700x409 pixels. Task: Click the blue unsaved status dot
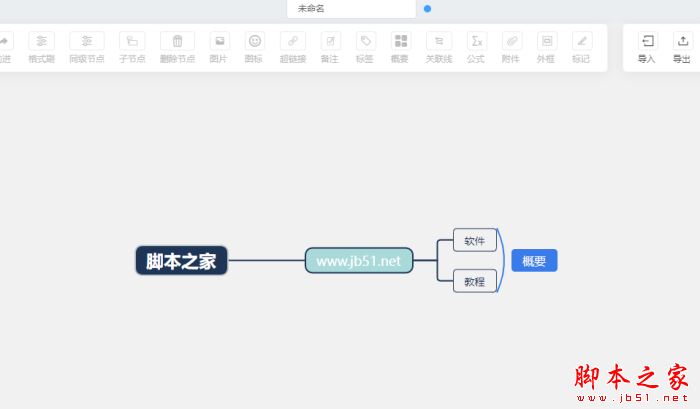click(x=427, y=8)
